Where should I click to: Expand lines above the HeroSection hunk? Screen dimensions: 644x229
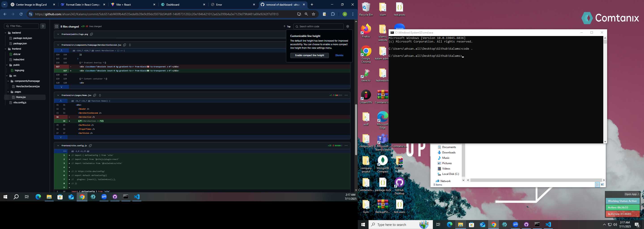61,51
